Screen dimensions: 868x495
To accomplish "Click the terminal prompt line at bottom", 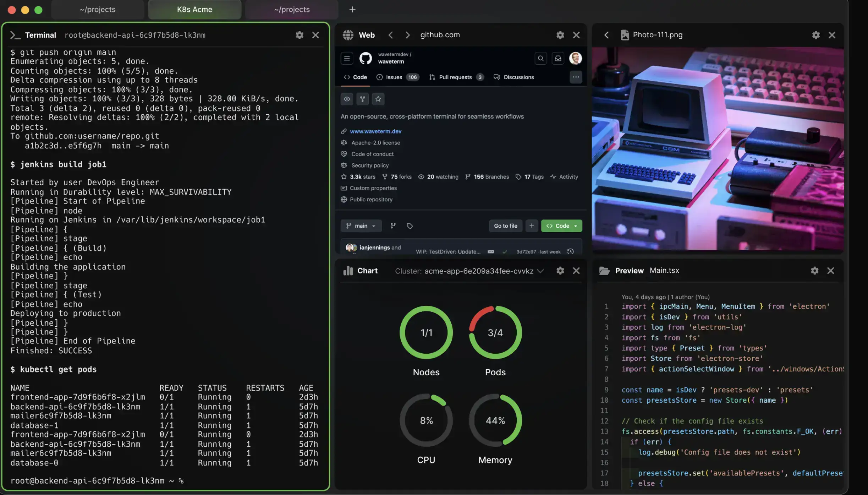I will (x=97, y=481).
